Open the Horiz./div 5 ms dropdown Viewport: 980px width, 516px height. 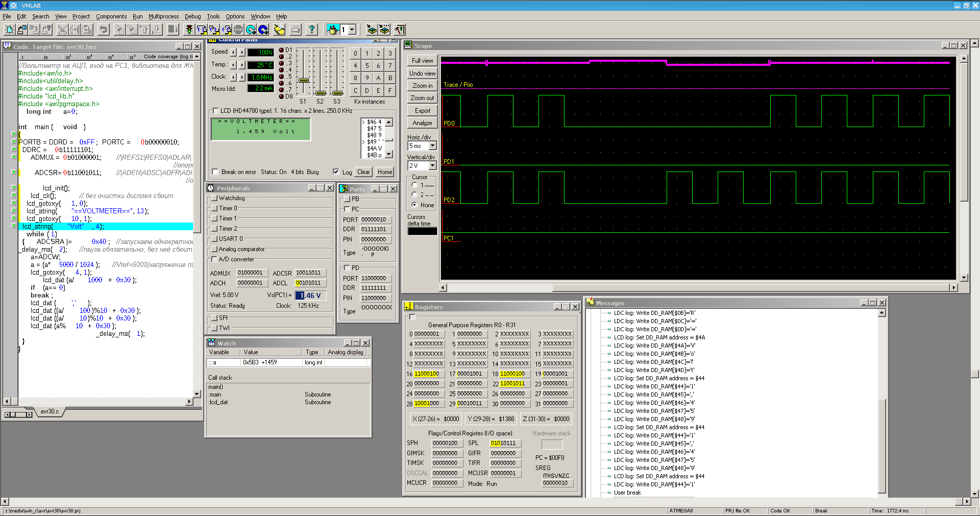432,146
